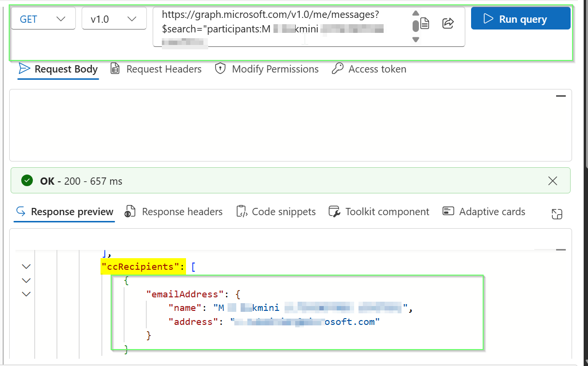Click the green OK success check icon
This screenshot has width=588, height=366.
coord(27,181)
